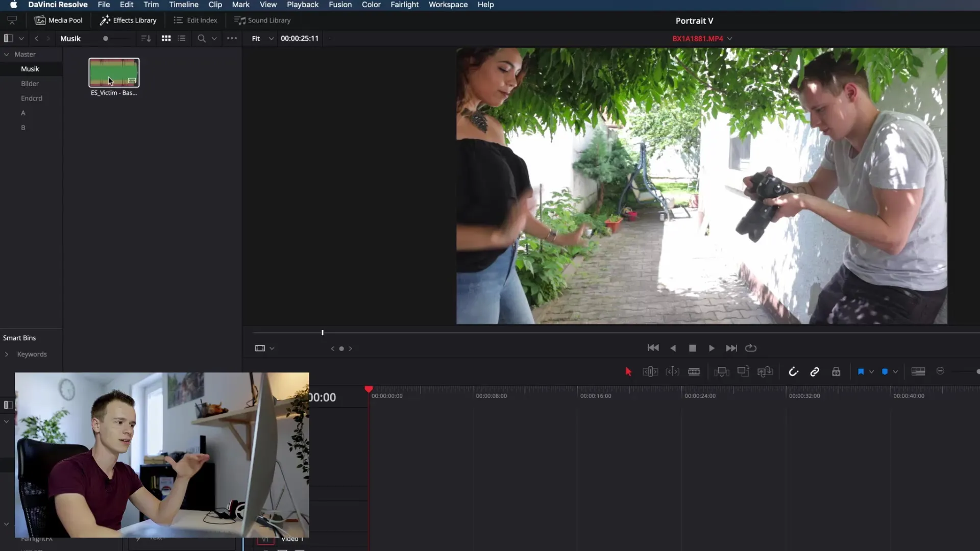This screenshot has width=980, height=551.
Task: Toggle loop playback in viewer
Action: click(x=751, y=348)
